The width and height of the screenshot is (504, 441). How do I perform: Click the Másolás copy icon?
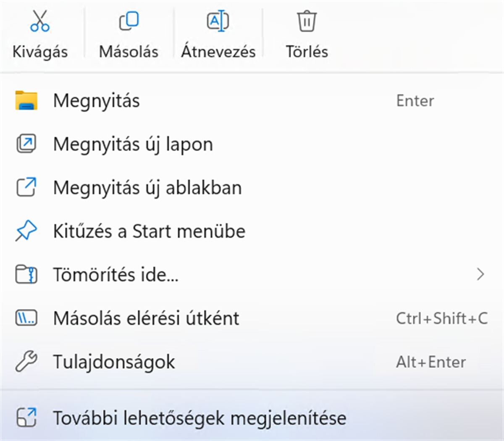pos(129,21)
